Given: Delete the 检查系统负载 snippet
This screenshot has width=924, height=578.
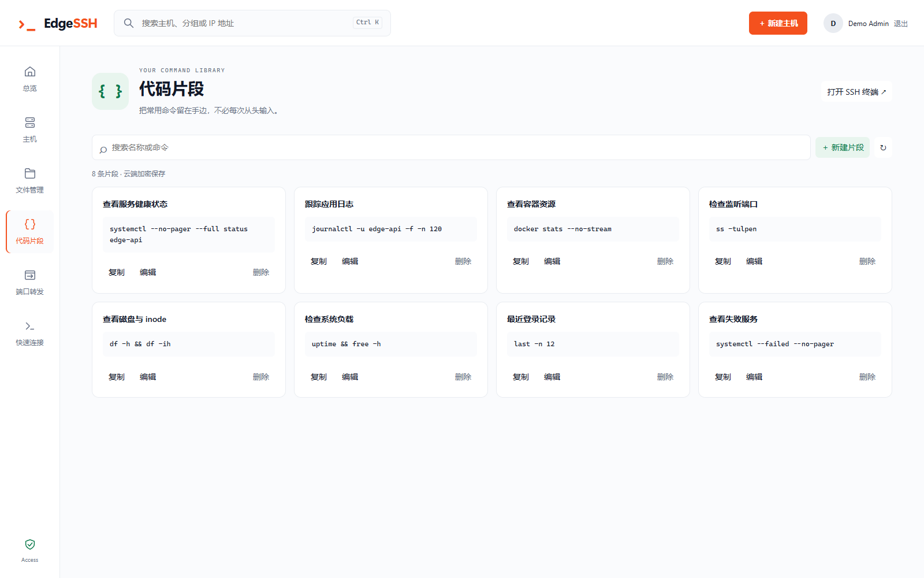Looking at the screenshot, I should [463, 377].
